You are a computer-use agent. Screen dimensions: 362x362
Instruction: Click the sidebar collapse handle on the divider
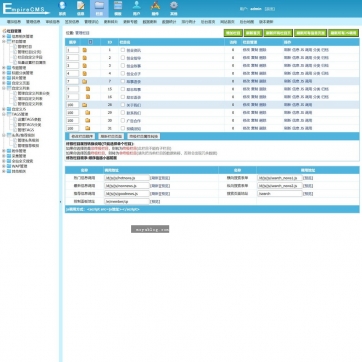(x=60, y=202)
